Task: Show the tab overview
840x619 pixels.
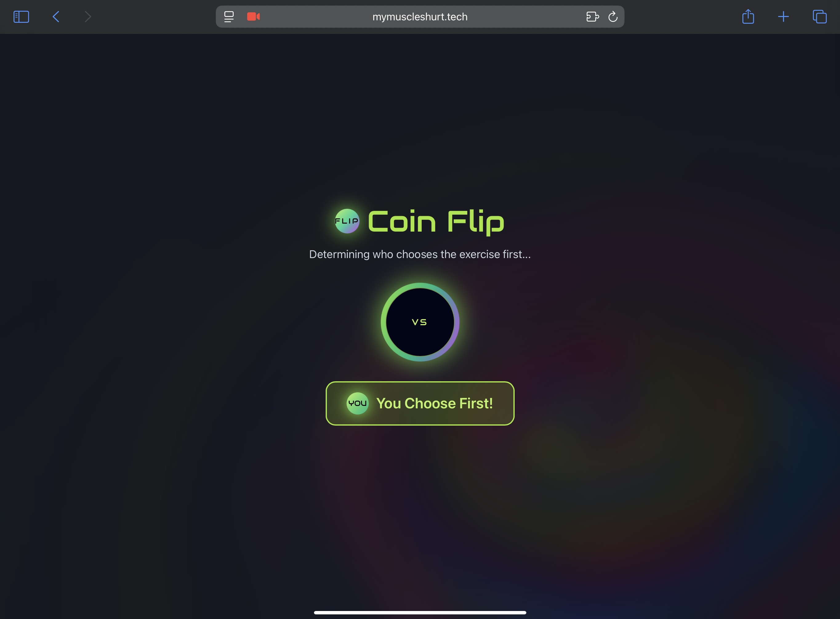Action: pos(819,17)
